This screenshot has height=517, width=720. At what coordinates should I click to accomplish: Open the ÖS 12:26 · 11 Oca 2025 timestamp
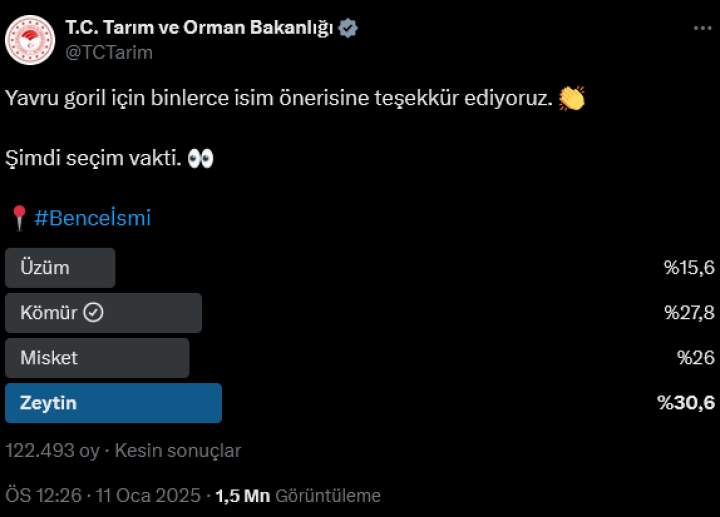point(102,495)
